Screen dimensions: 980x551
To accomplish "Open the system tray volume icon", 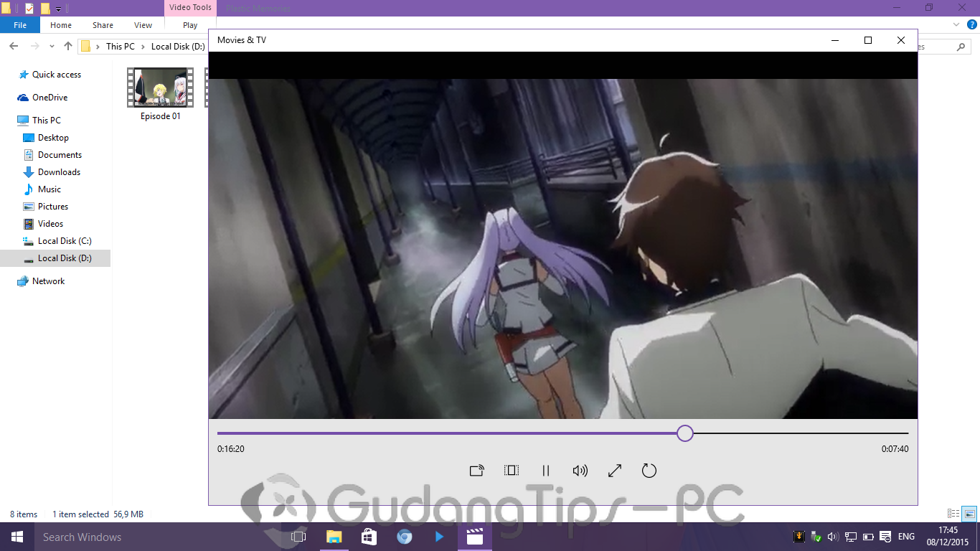I will [x=833, y=537].
